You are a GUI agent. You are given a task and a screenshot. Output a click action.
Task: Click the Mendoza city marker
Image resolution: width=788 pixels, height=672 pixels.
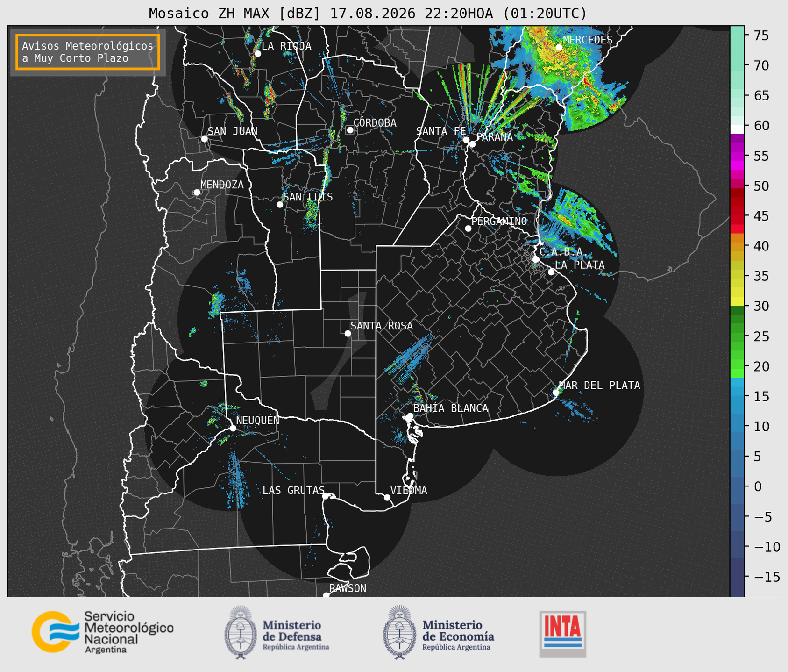pos(197,193)
